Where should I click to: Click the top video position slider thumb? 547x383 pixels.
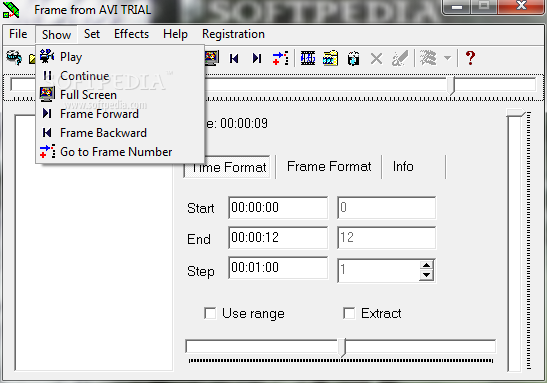pos(452,85)
